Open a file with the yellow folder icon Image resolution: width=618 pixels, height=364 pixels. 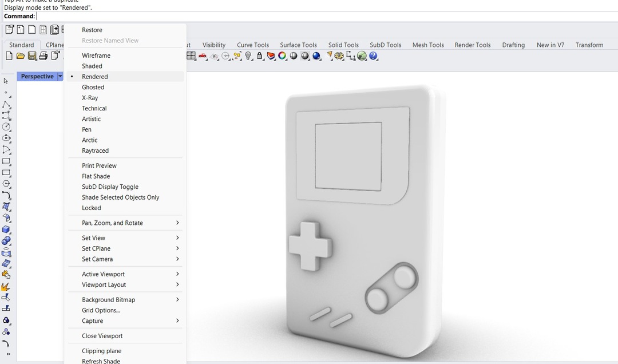(x=21, y=56)
